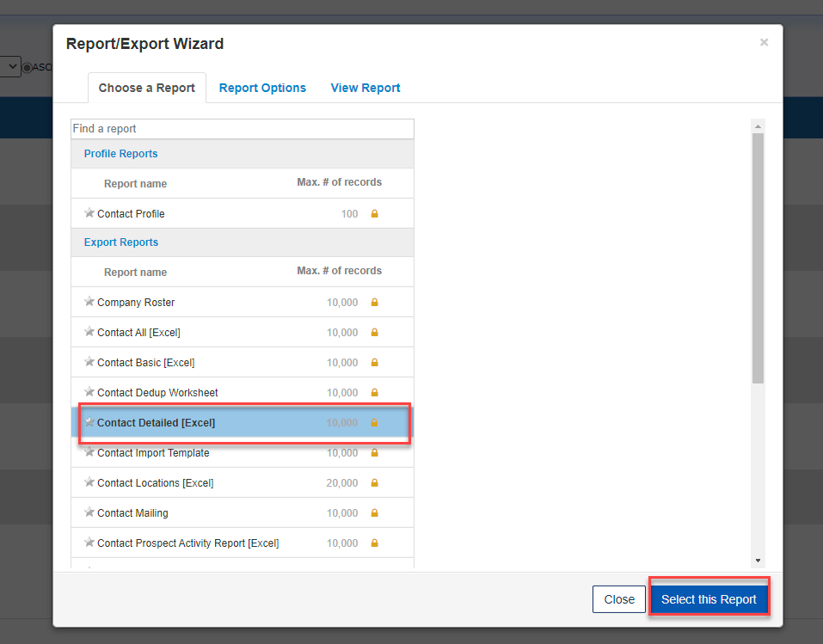823x644 pixels.
Task: Mark Contact All [Excel] with star icon
Action: 89,332
